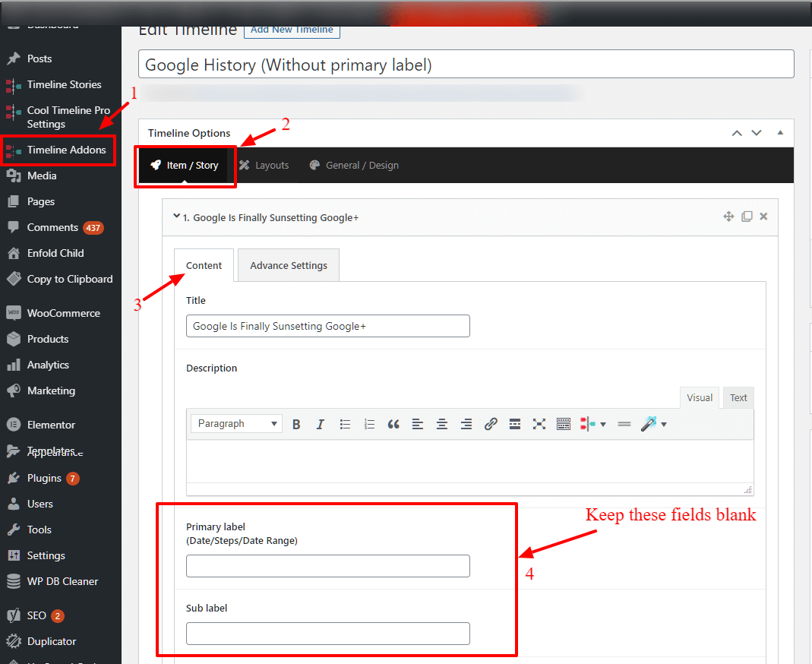812x664 pixels.
Task: Switch to the Advance Settings tab
Action: pyautogui.click(x=289, y=266)
